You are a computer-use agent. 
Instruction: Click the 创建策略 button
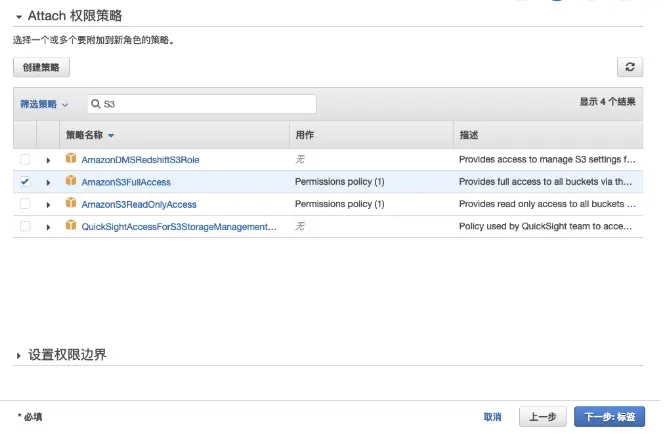point(41,67)
